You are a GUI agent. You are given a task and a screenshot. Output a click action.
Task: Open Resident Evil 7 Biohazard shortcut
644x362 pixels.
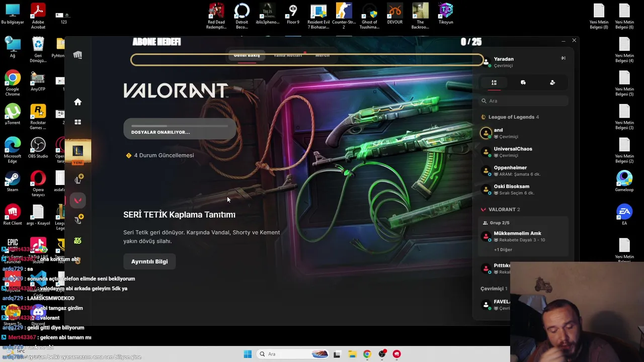pyautogui.click(x=318, y=16)
